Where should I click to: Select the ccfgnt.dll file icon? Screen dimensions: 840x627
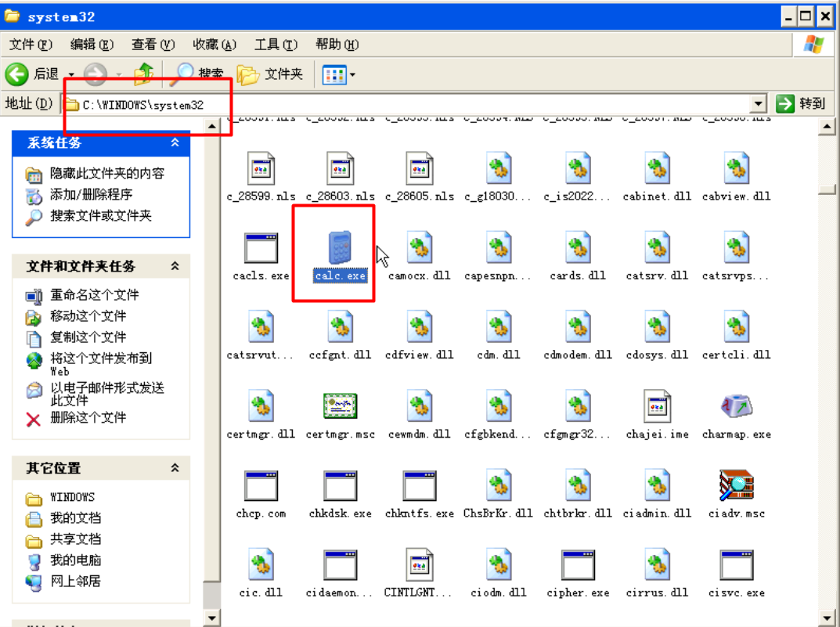(341, 326)
